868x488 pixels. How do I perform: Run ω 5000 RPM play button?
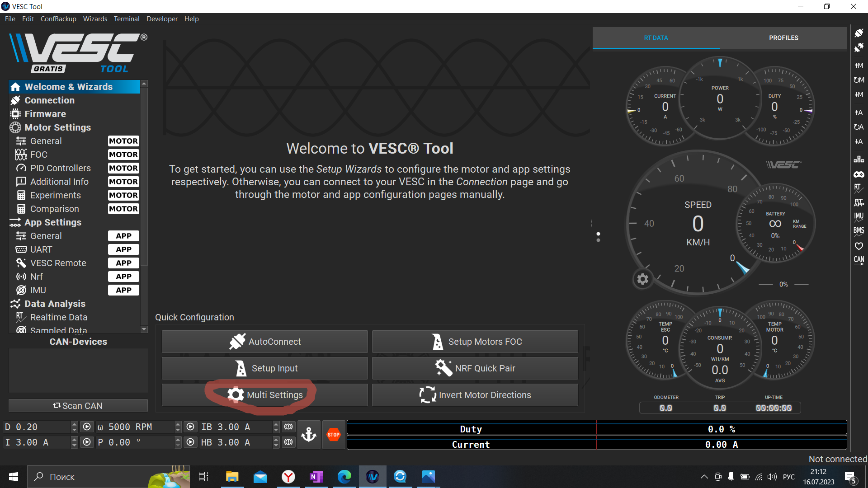pyautogui.click(x=191, y=427)
